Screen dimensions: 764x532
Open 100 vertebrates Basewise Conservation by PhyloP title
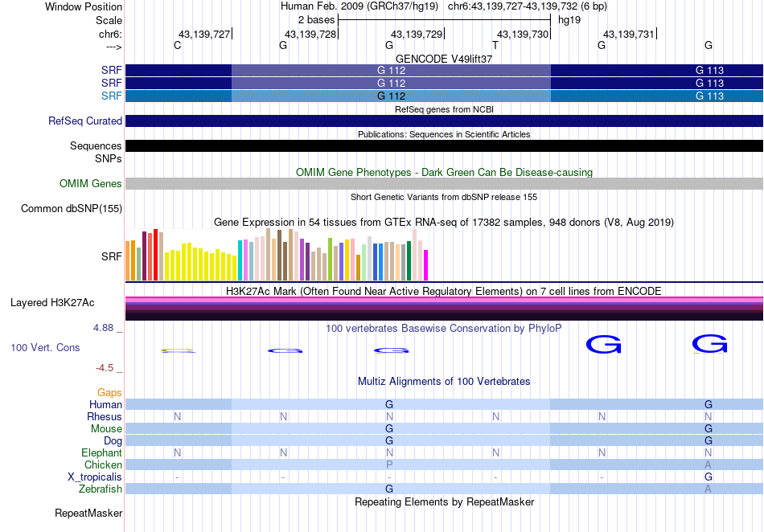tap(444, 329)
